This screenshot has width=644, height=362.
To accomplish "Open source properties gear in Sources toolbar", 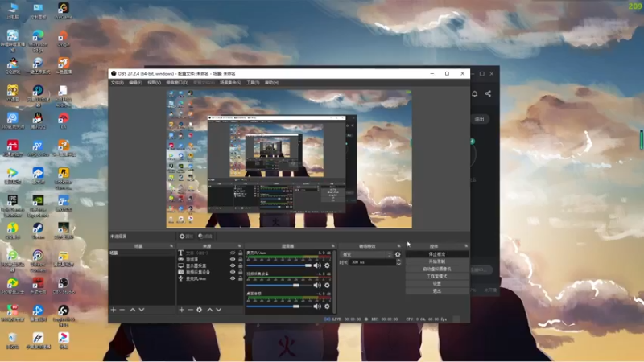I will (199, 310).
